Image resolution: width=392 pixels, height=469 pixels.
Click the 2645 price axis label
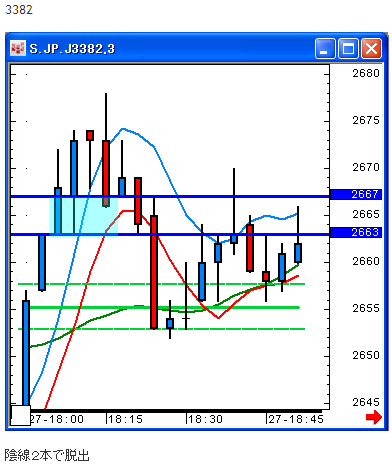pos(366,402)
